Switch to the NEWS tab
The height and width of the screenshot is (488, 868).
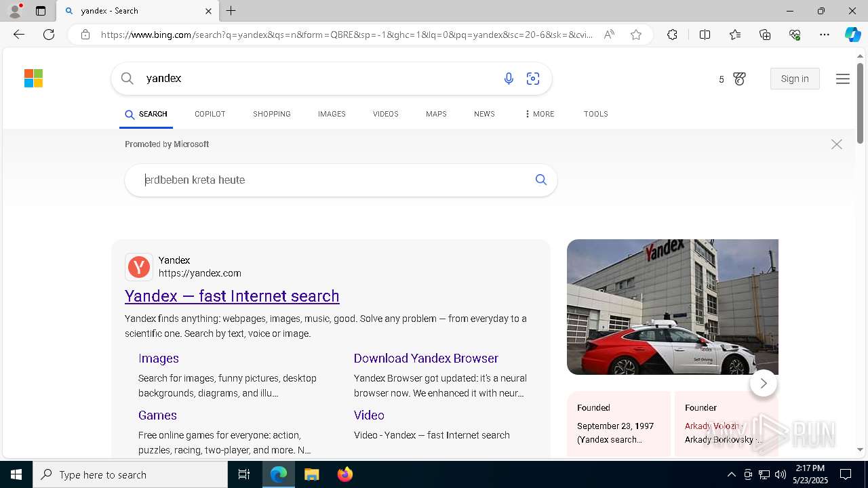(484, 114)
